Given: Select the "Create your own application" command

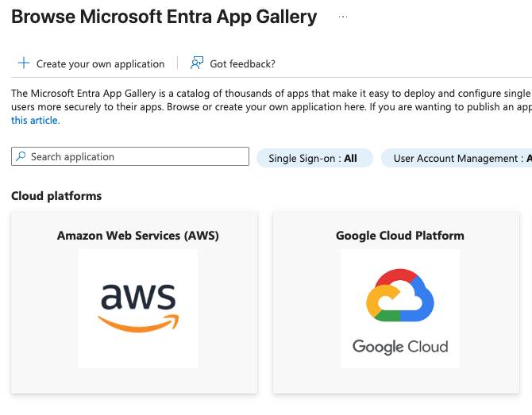Looking at the screenshot, I should [100, 63].
